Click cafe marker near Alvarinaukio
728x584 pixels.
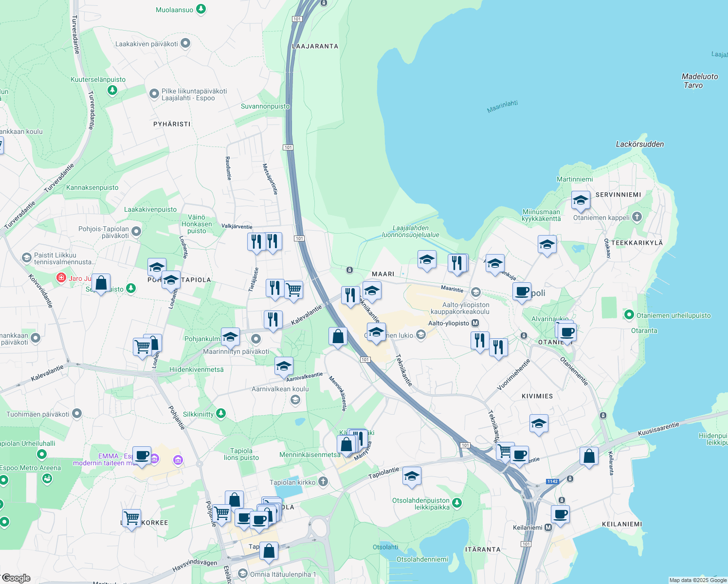pyautogui.click(x=567, y=334)
